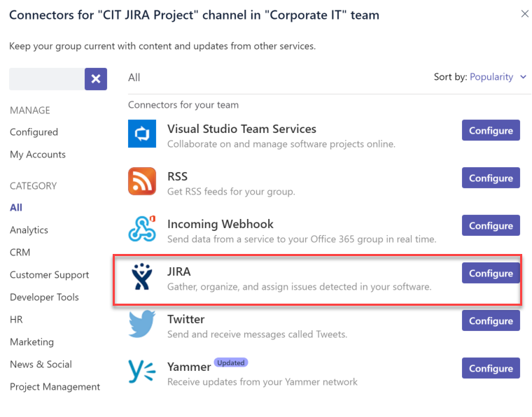Close the Connectors dialog
Image resolution: width=532 pixels, height=417 pixels.
pos(524,14)
